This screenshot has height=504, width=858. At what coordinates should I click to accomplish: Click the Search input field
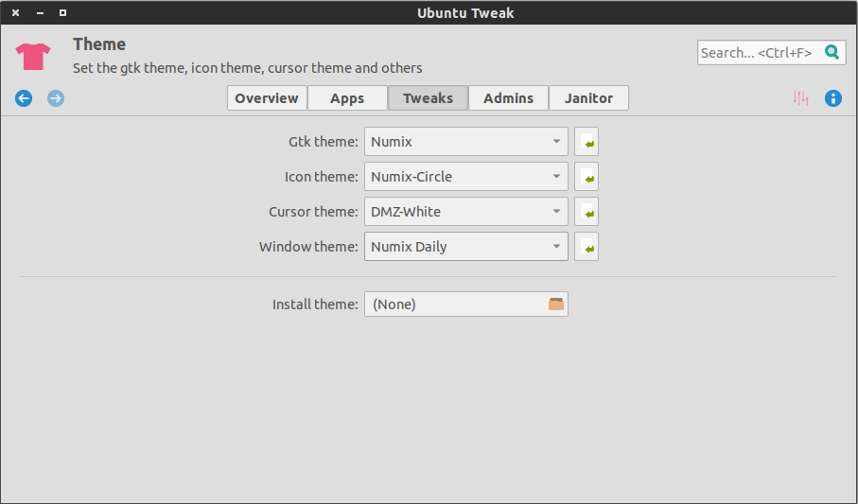pos(772,53)
